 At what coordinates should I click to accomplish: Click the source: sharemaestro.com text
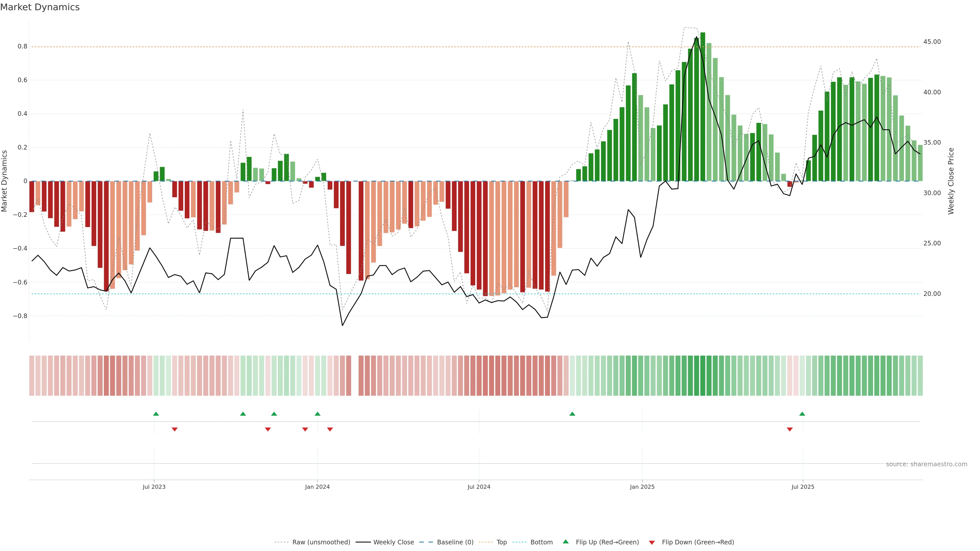click(x=926, y=464)
